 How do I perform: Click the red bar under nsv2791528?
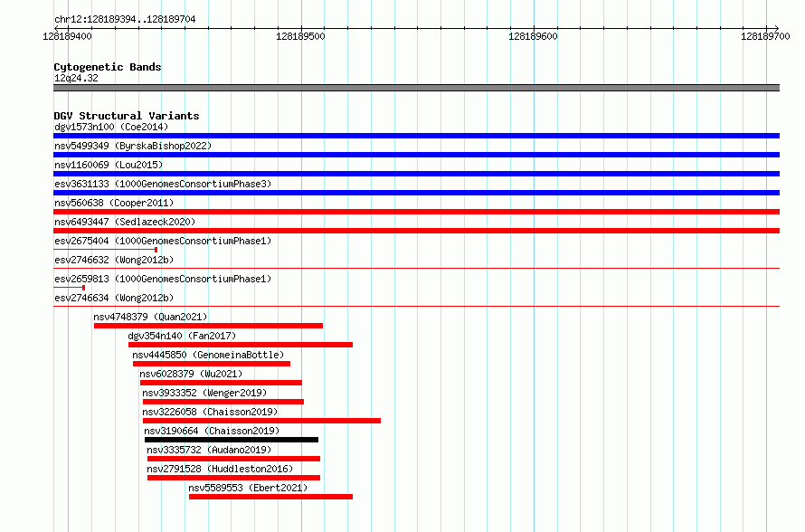[x=233, y=478]
